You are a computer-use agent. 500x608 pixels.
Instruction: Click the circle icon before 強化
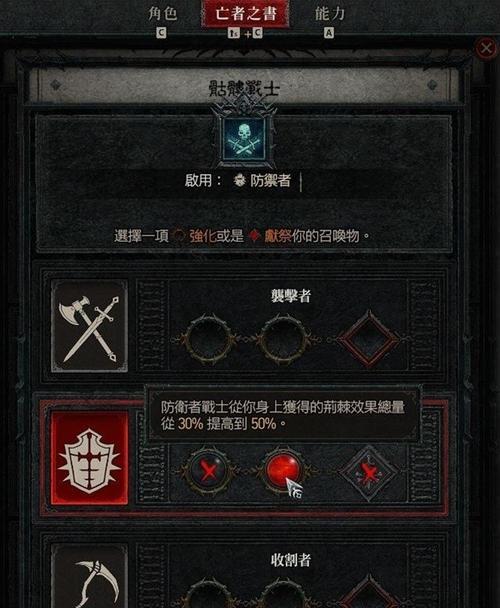tap(178, 236)
